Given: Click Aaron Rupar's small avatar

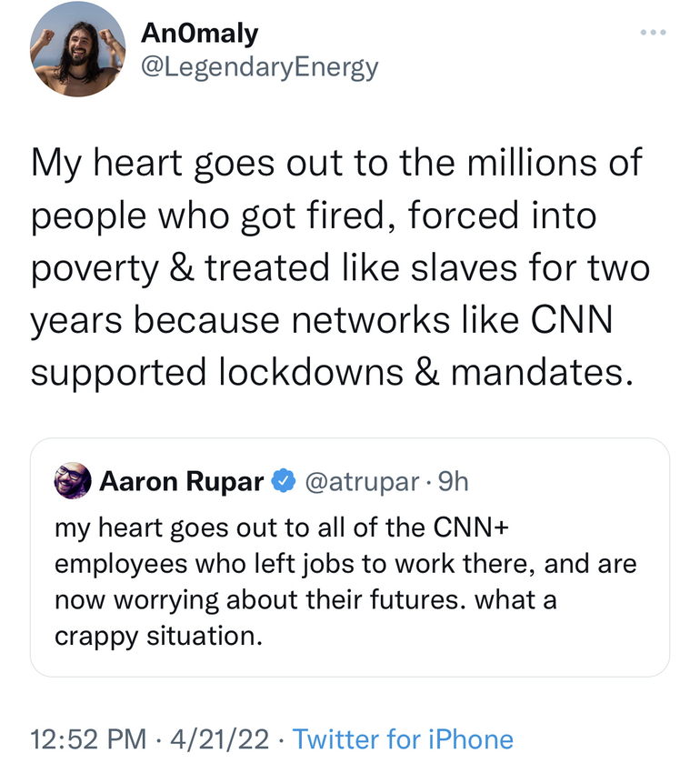Looking at the screenshot, I should 74,481.
